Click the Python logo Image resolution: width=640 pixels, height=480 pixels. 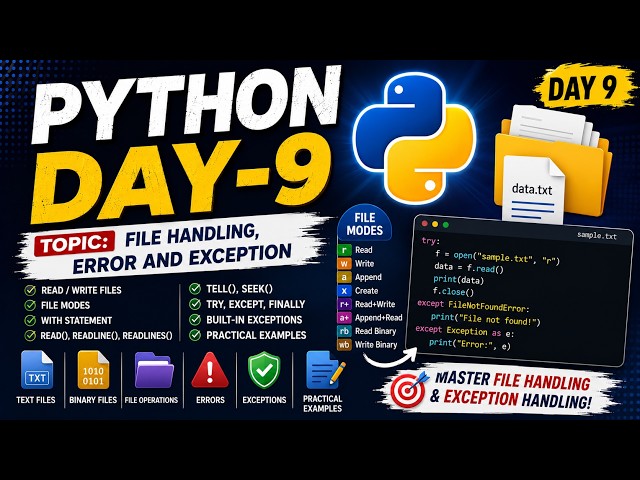(x=414, y=138)
